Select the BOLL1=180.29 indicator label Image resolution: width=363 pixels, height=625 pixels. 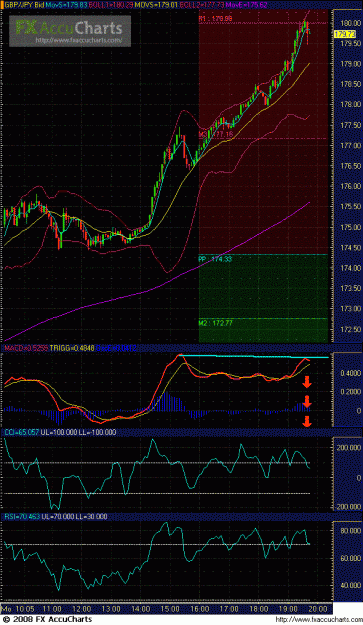coord(111,5)
